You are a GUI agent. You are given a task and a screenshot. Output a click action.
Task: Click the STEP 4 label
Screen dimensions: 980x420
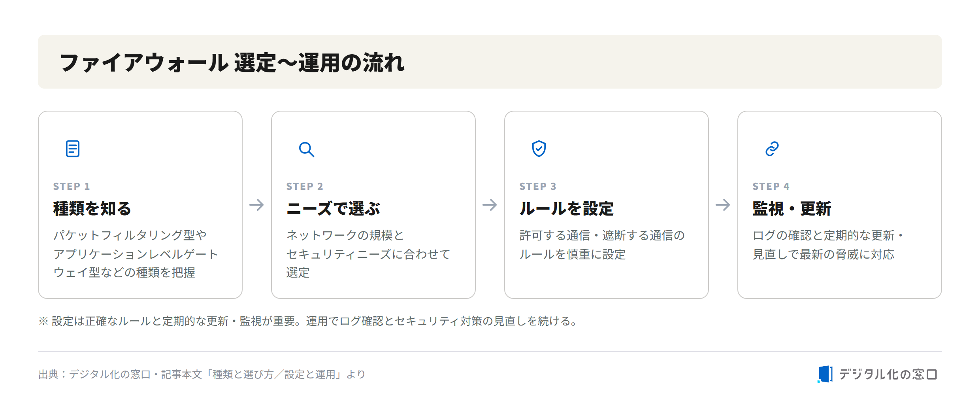coord(771,186)
